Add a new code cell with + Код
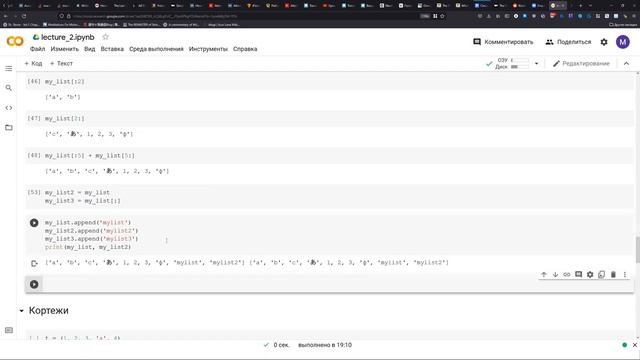Image resolution: width=640 pixels, height=360 pixels. [33, 63]
